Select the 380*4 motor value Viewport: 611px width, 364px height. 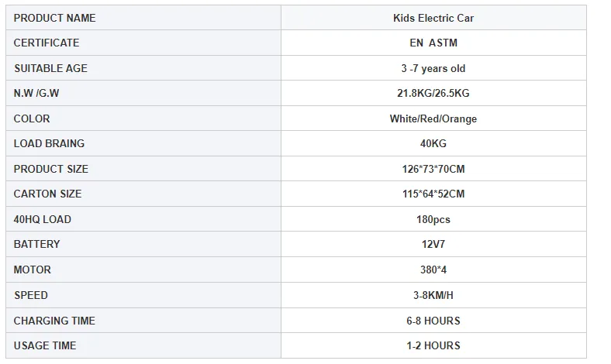(x=433, y=270)
